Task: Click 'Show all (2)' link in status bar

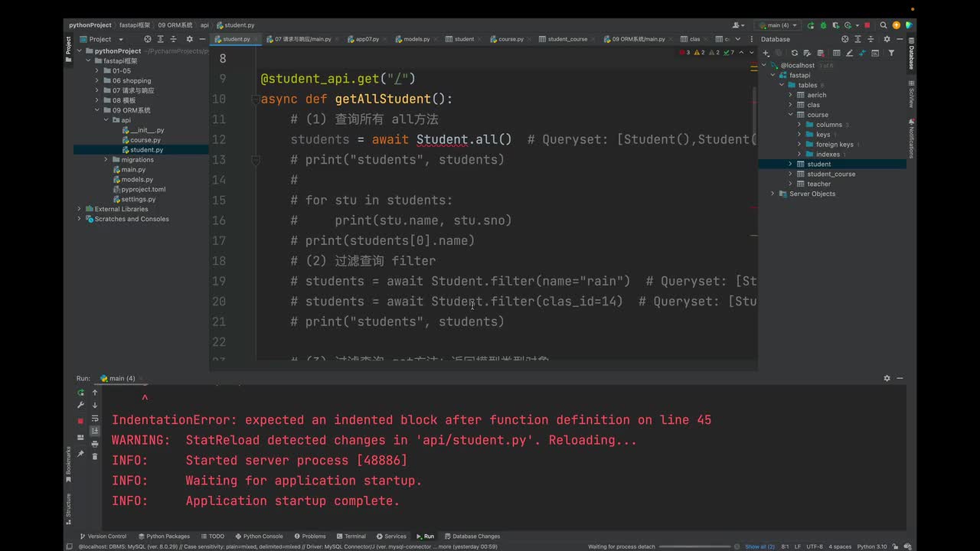Action: click(x=759, y=546)
